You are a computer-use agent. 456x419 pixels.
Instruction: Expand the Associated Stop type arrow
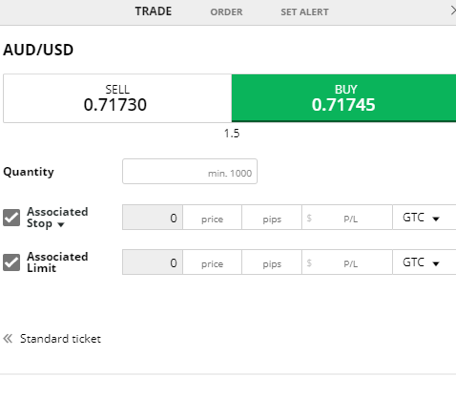pyautogui.click(x=61, y=225)
